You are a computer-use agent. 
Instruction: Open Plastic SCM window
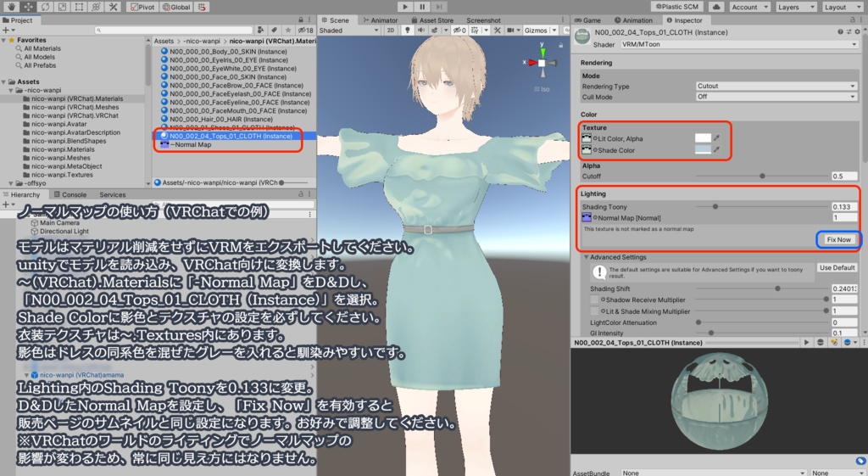pos(676,7)
